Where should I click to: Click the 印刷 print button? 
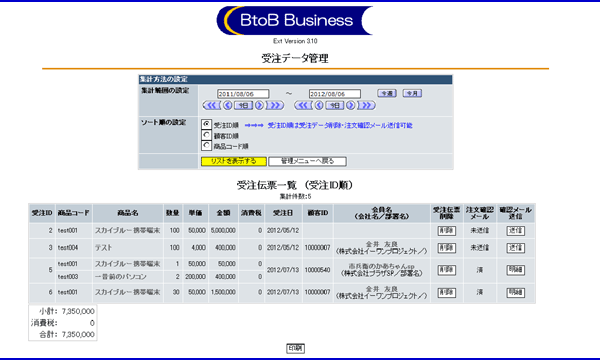[295, 348]
